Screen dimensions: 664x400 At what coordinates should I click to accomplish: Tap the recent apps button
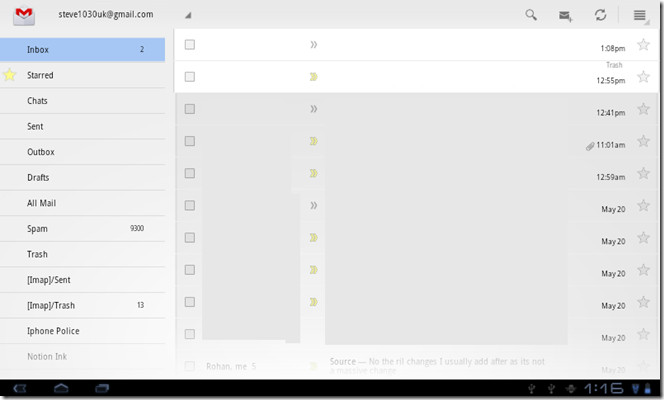tap(102, 388)
